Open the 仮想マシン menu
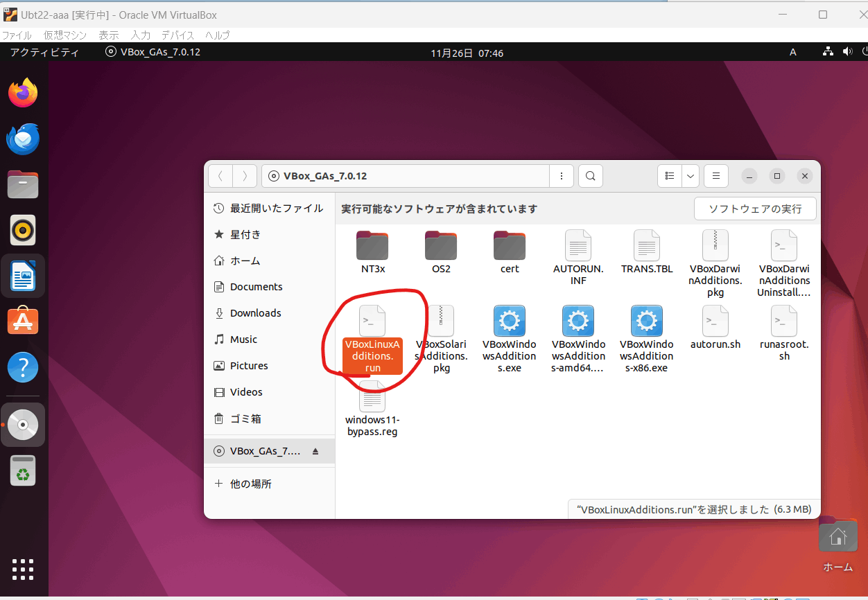The height and width of the screenshot is (600, 868). (64, 35)
